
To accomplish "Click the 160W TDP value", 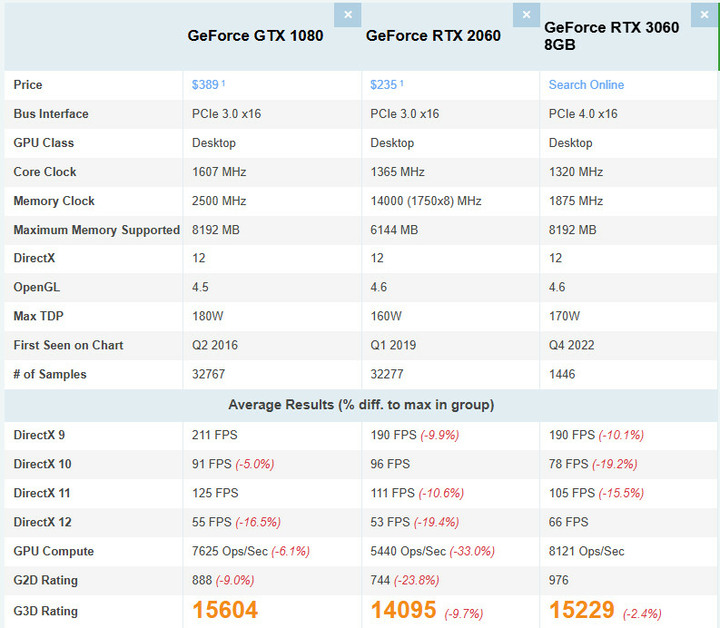I will [386, 316].
